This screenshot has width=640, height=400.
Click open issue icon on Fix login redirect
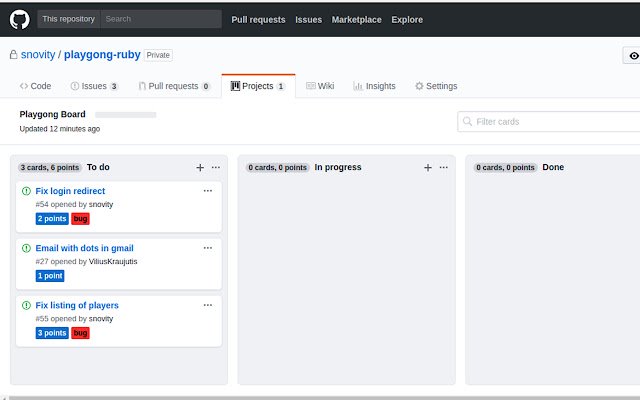pos(26,191)
